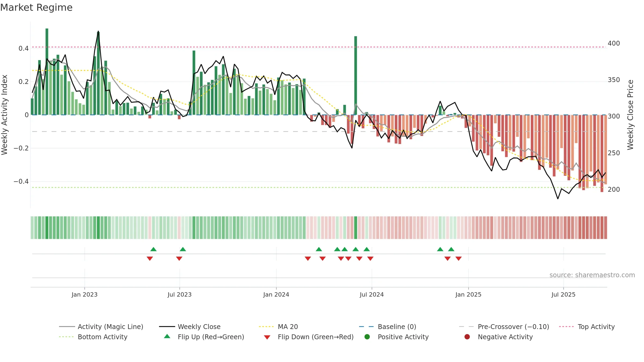This screenshot has width=644, height=362.
Task: Click the Market Regime chart title
Action: [36, 8]
